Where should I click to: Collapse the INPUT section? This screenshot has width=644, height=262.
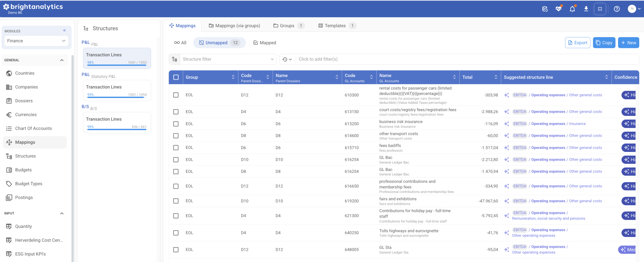coord(62,213)
